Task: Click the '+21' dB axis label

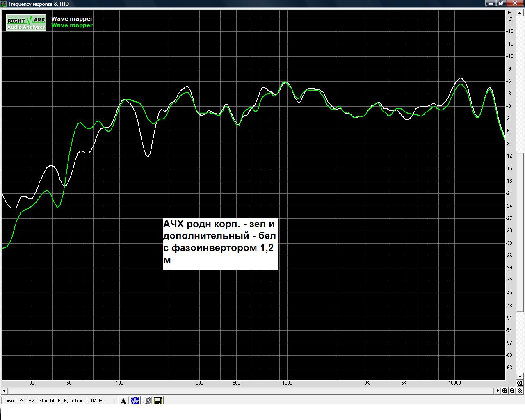Action: 509,19
